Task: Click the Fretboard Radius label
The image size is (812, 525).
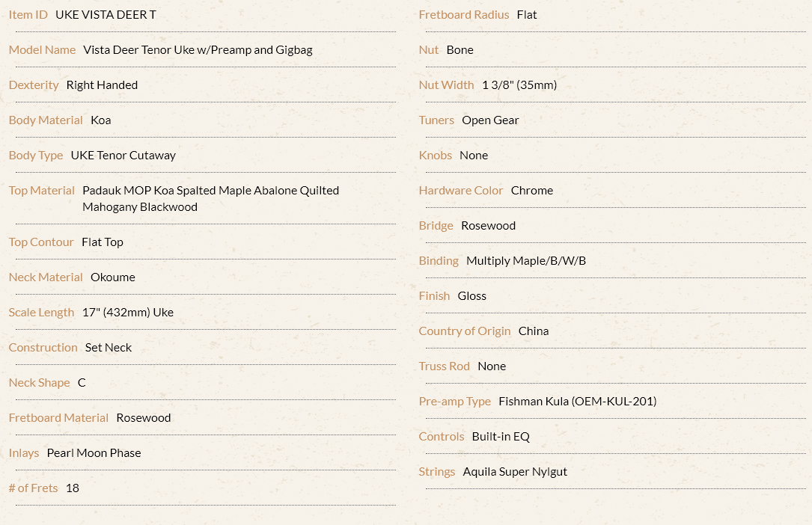Action: pos(464,14)
